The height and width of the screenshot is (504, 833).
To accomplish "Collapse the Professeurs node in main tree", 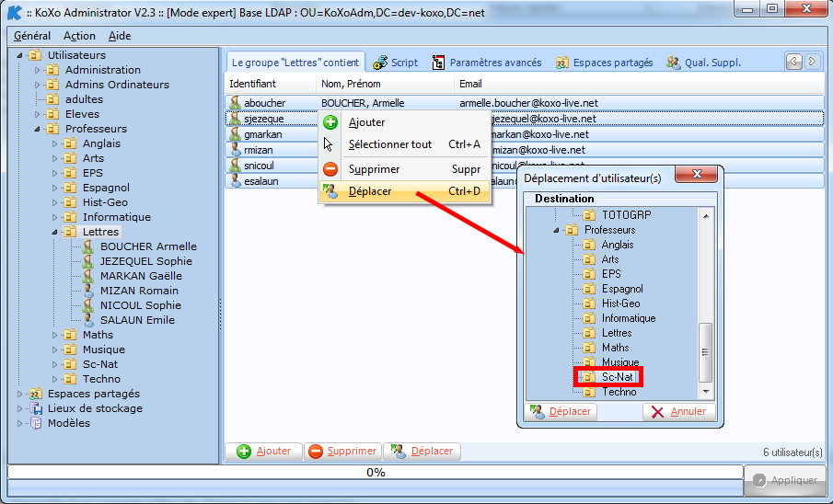I will (x=37, y=129).
